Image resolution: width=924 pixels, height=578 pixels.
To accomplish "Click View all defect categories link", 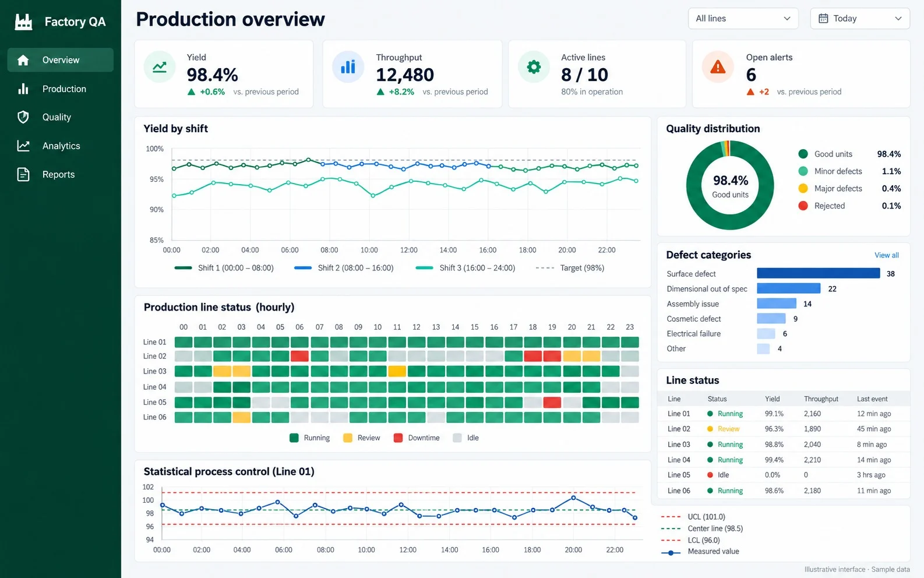I will click(886, 255).
